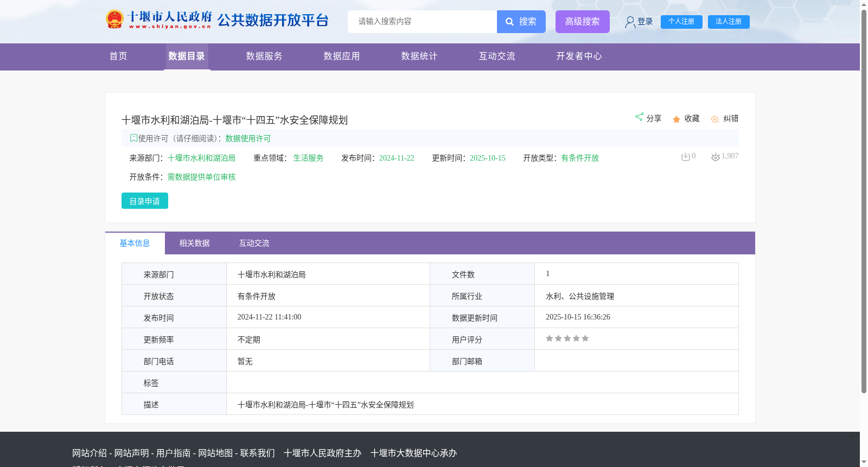Switch to the 互动交流 tab below details

pos(254,243)
